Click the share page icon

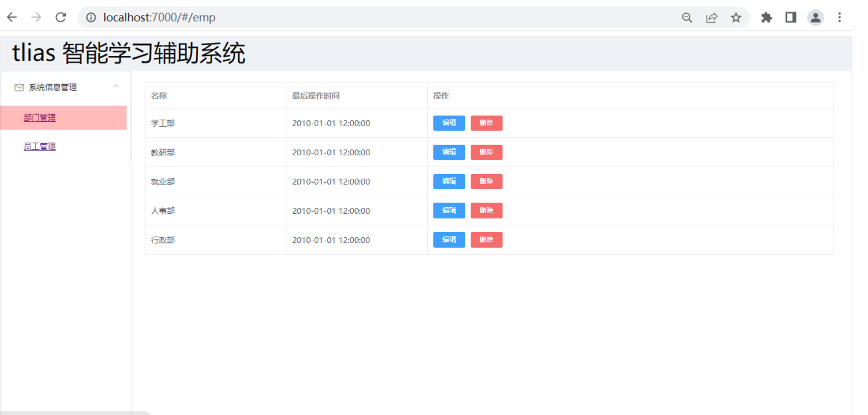711,18
